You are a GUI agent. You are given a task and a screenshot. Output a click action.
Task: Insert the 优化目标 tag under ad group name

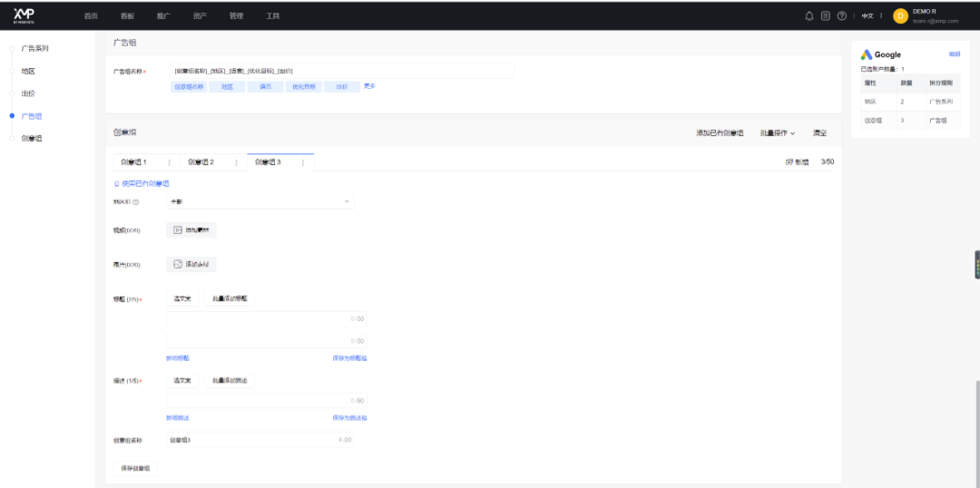pos(304,87)
